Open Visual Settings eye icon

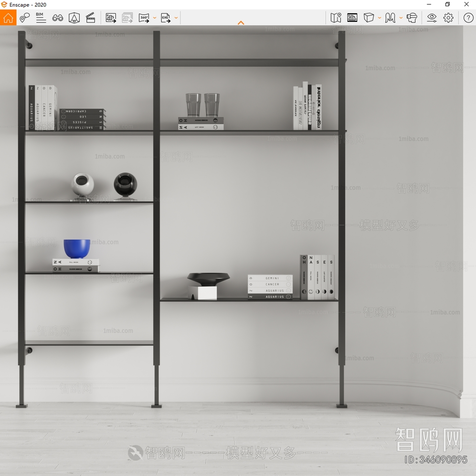pos(432,18)
